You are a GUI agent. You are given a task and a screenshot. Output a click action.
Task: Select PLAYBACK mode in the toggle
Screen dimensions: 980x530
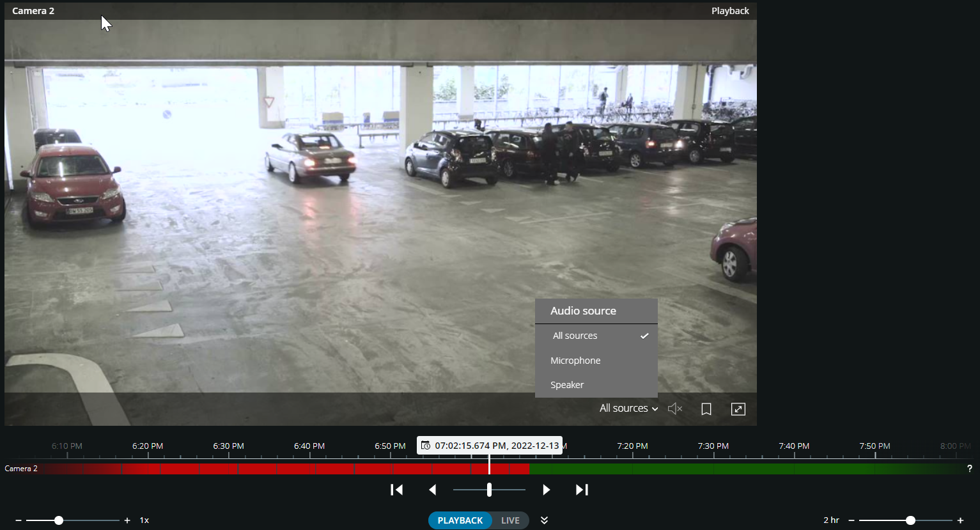460,520
